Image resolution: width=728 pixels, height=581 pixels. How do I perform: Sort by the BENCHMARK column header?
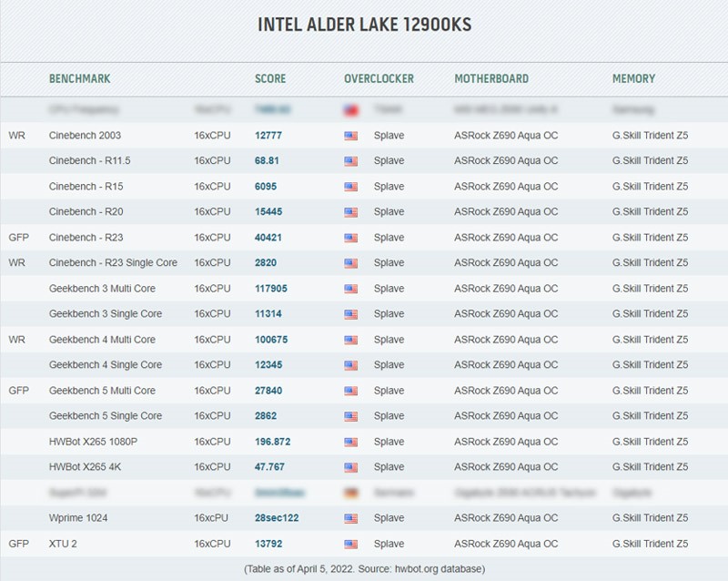click(79, 79)
